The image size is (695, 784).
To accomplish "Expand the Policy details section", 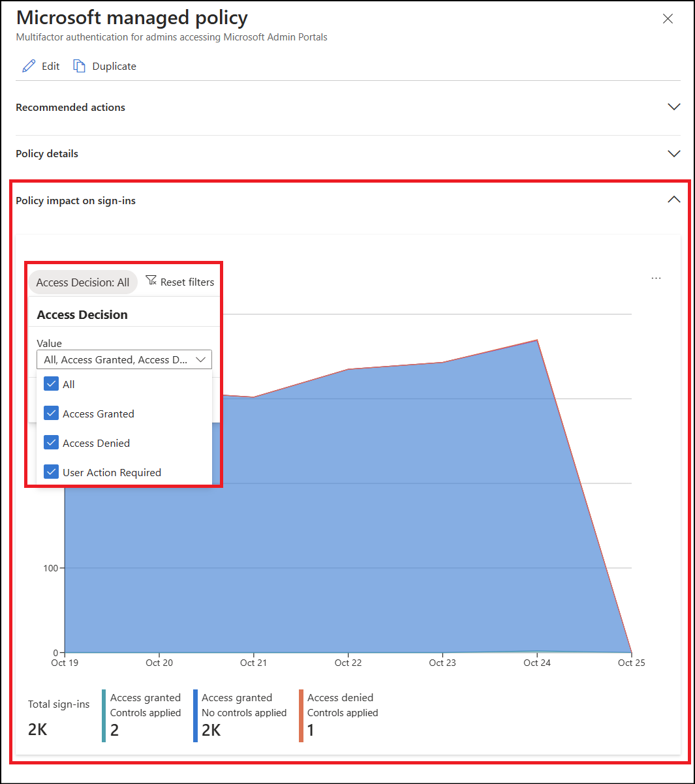I will pos(674,154).
